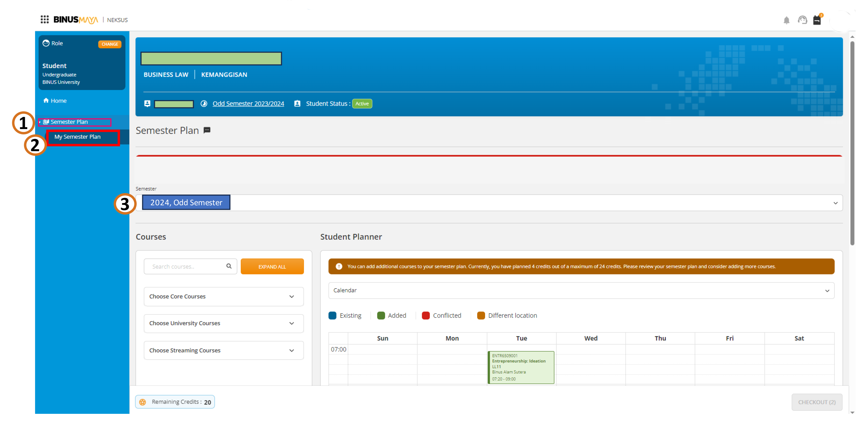Click the Odd Semester 2023/2024 link
The height and width of the screenshot is (423, 868).
pyautogui.click(x=248, y=104)
